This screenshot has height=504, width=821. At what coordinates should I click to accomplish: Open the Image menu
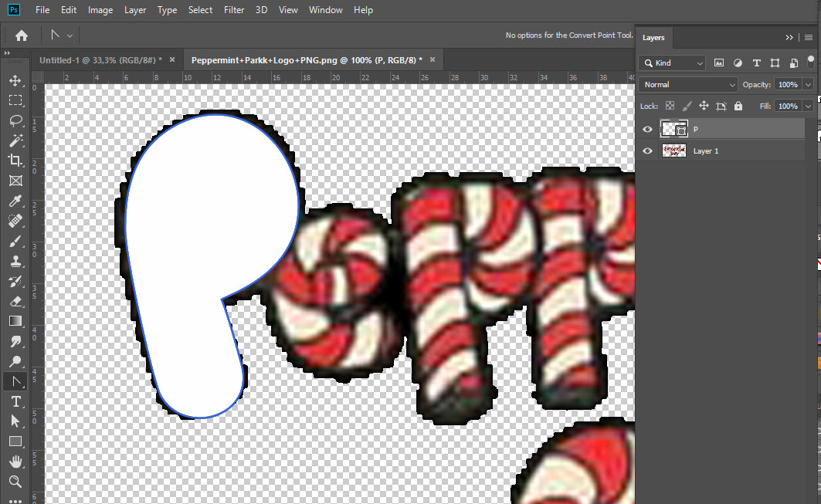[100, 10]
